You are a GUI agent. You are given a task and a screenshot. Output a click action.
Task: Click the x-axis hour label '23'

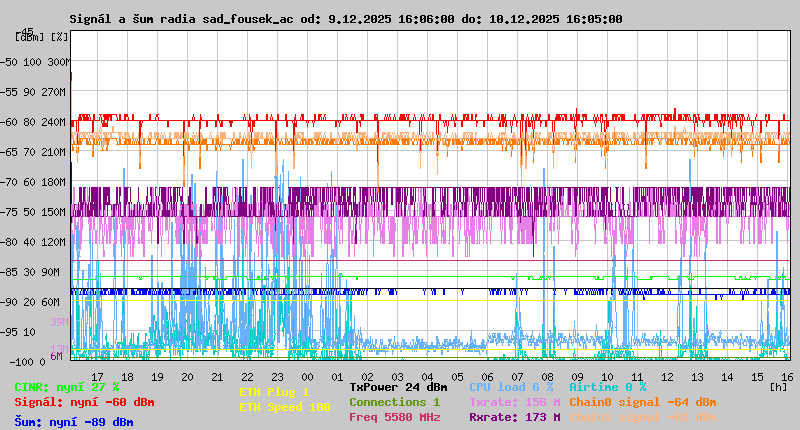[277, 377]
